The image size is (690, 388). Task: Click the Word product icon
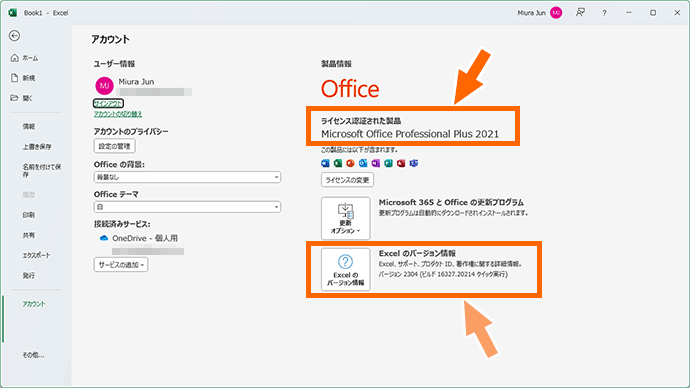click(x=325, y=163)
